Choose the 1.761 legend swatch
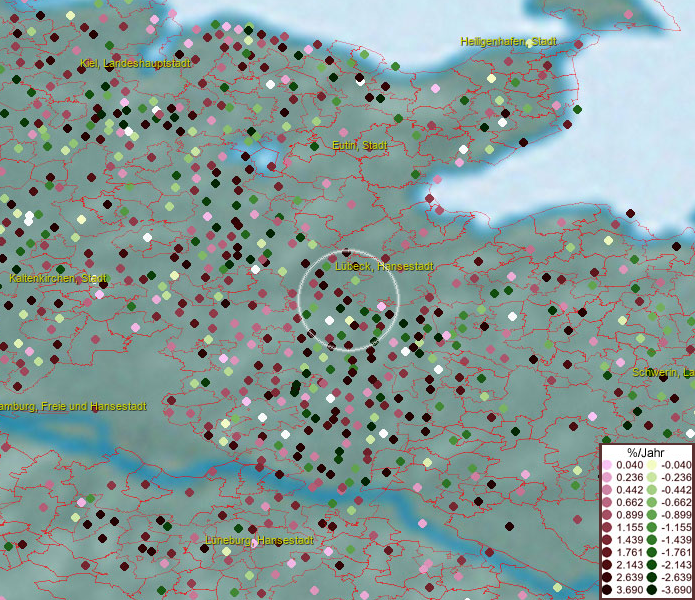 tap(607, 553)
